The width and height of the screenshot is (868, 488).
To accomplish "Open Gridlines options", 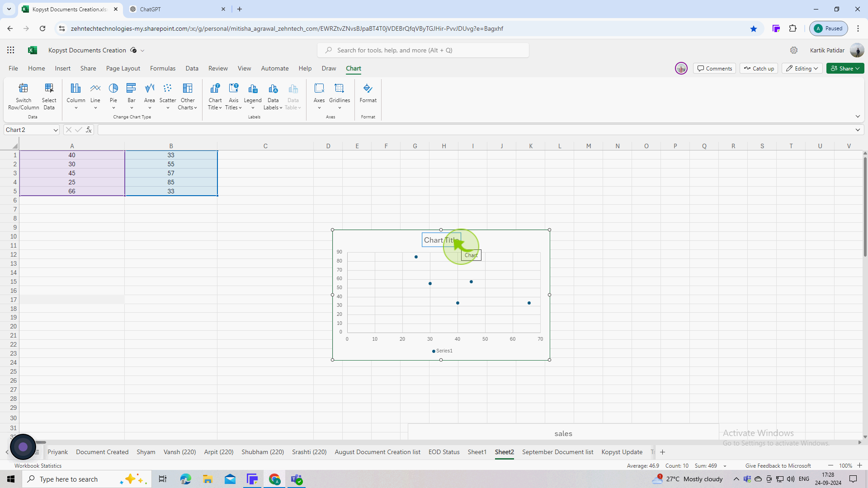I will point(340,96).
